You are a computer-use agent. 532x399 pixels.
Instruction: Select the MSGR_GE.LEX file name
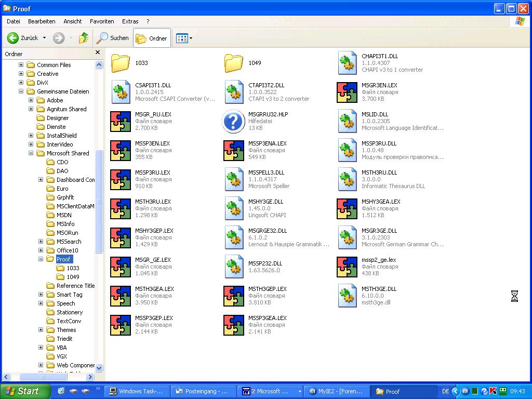[153, 260]
